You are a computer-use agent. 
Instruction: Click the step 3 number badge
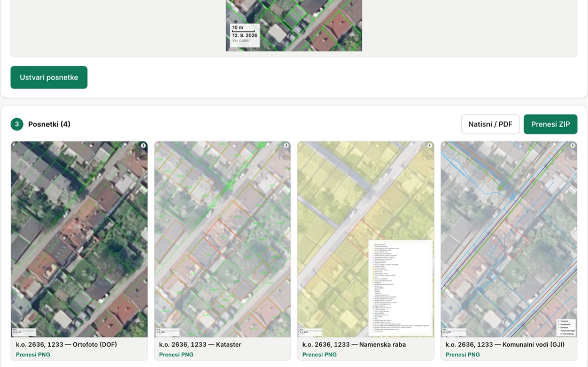coord(17,124)
